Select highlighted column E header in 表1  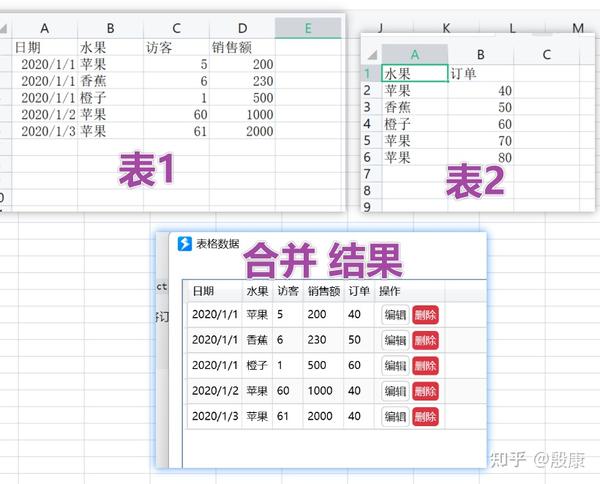click(x=308, y=28)
